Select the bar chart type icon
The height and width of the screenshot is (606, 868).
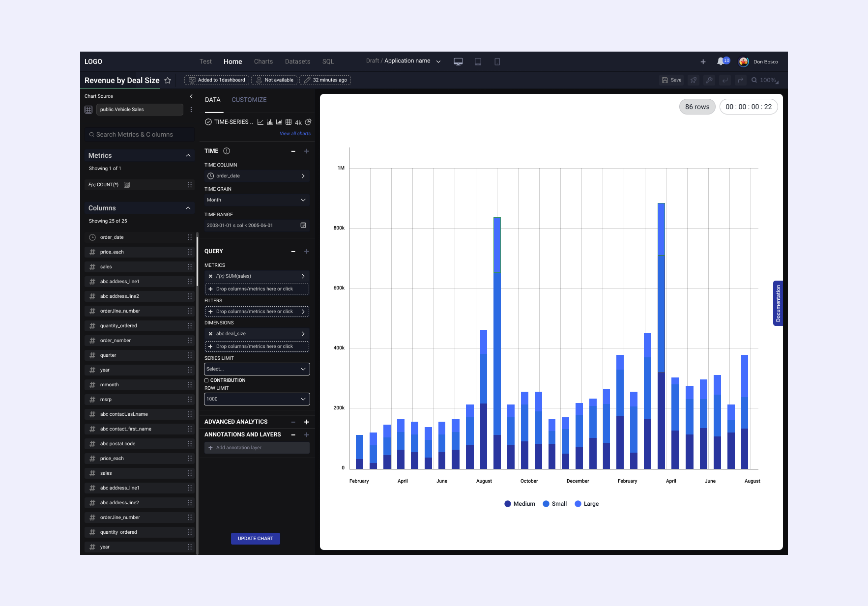[x=270, y=122]
